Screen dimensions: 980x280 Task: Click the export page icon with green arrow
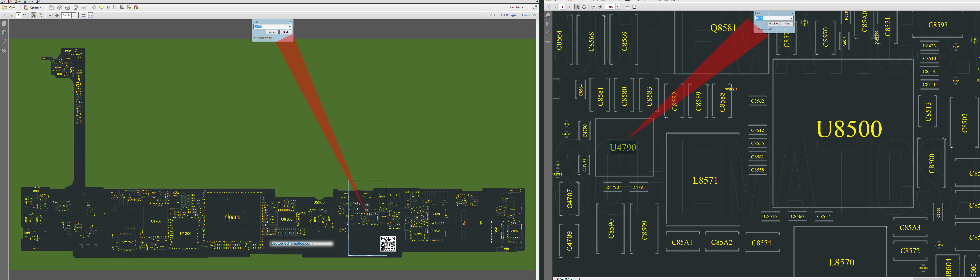click(x=129, y=8)
